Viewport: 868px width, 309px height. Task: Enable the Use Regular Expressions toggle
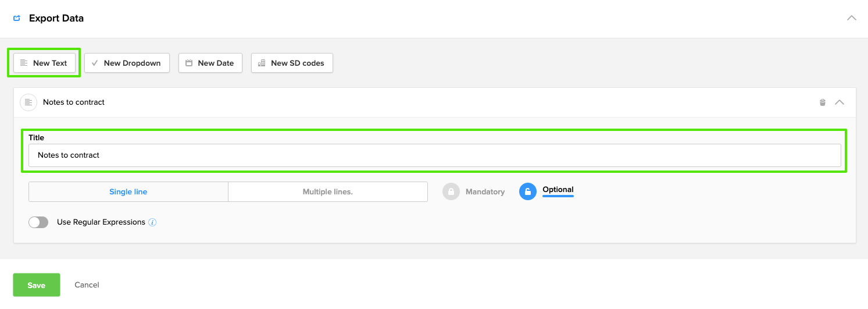tap(38, 222)
